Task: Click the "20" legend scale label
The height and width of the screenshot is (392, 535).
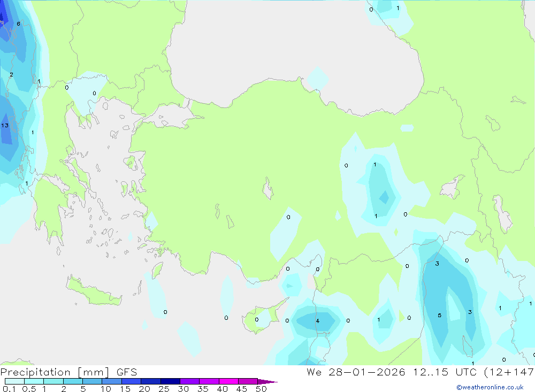Action: point(144,389)
